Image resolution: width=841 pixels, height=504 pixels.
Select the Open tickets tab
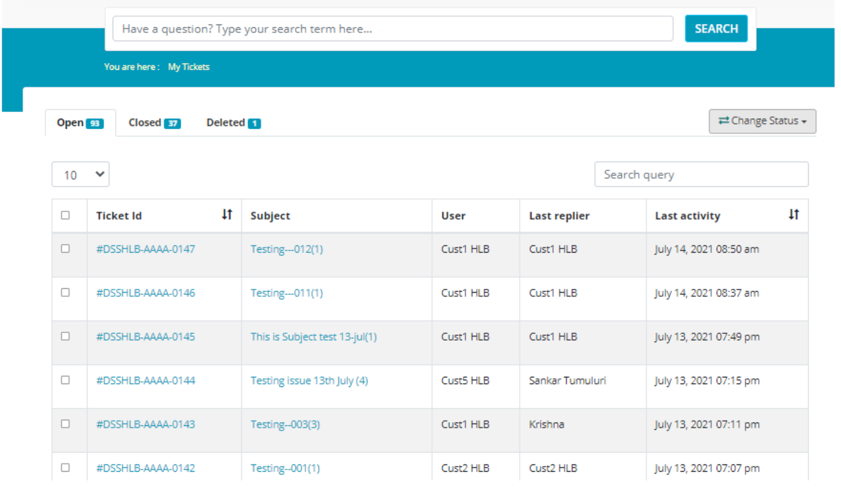click(70, 123)
